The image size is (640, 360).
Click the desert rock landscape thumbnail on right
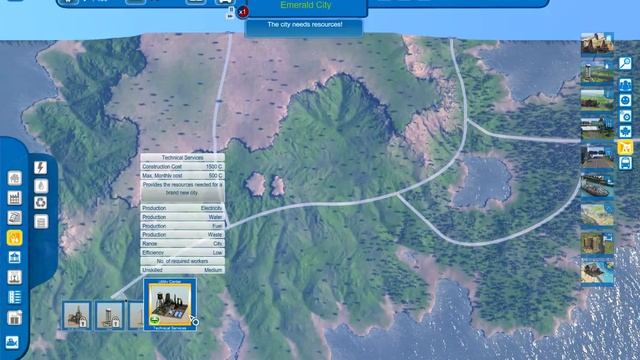597,44
